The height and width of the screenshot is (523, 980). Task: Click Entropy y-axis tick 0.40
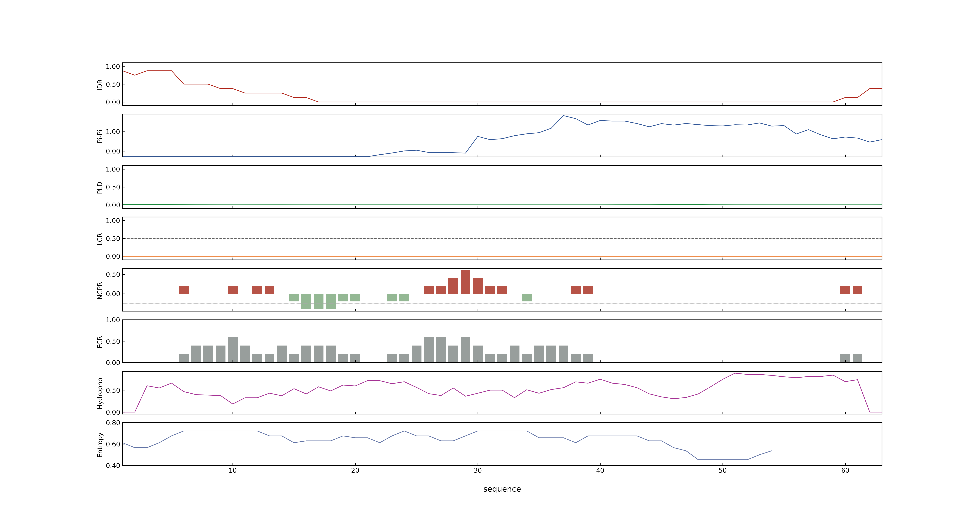coord(113,466)
